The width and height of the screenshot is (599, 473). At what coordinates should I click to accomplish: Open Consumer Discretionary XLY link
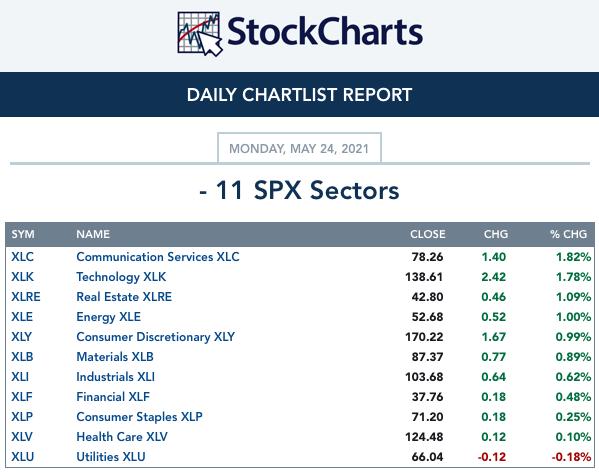point(155,337)
